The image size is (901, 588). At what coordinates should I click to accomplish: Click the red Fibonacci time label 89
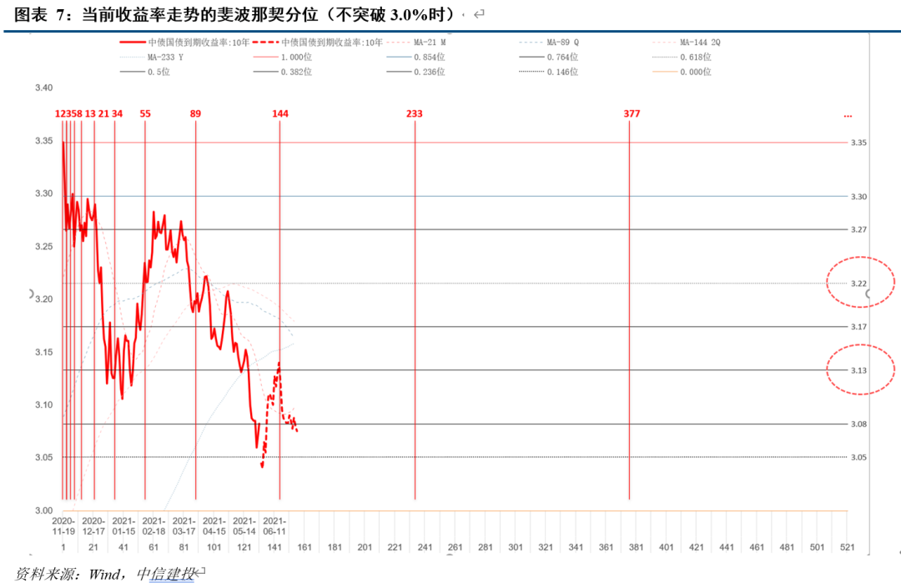195,113
